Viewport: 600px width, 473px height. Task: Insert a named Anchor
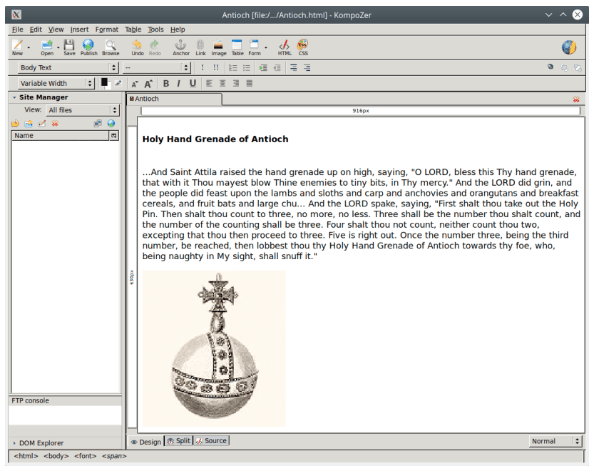tap(181, 47)
